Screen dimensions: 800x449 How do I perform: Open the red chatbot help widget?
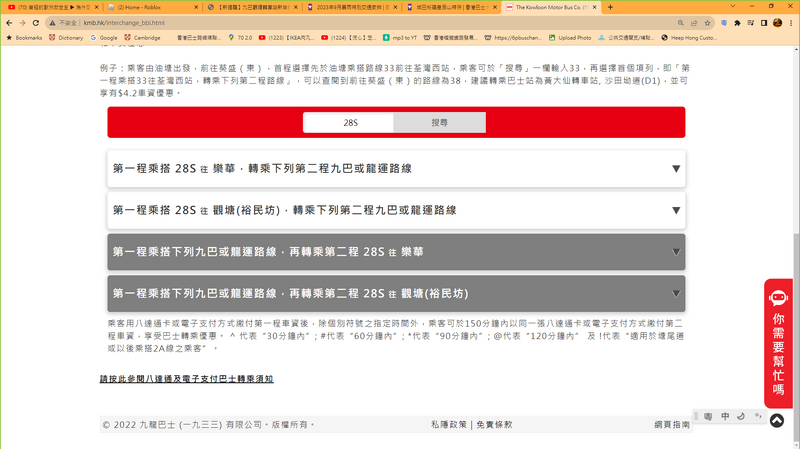pos(778,343)
